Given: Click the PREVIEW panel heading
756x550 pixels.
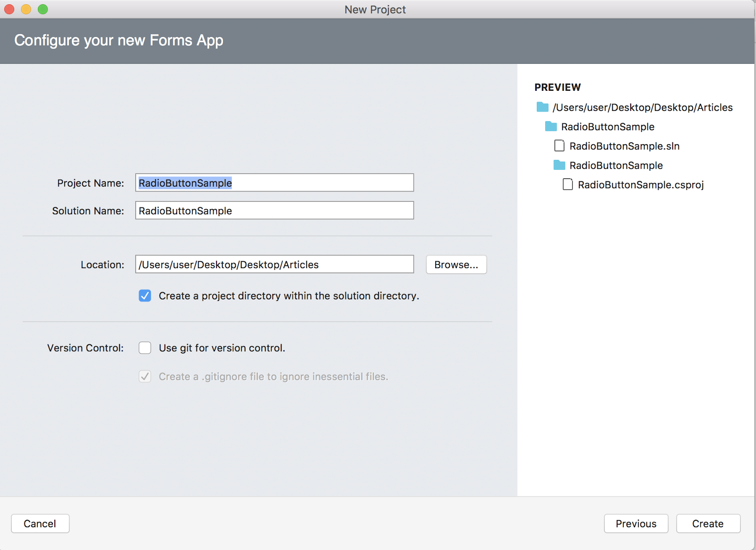Looking at the screenshot, I should click(x=558, y=87).
